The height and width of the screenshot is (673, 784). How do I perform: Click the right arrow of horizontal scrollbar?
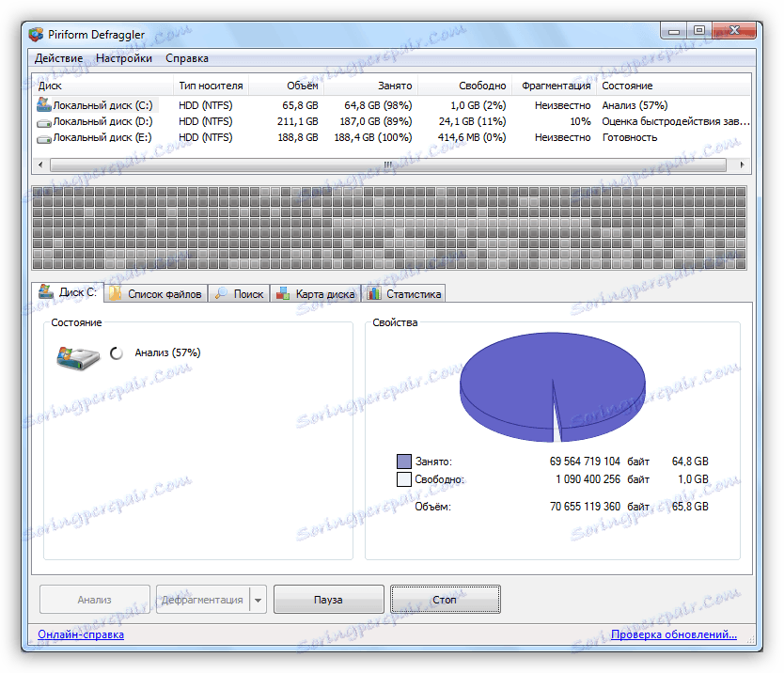click(x=742, y=164)
